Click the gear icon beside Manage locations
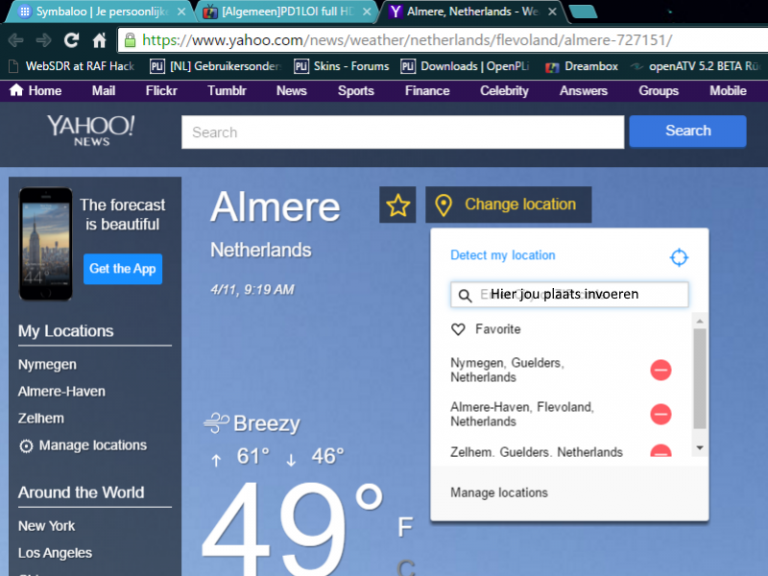This screenshot has height=576, width=768. (26, 446)
